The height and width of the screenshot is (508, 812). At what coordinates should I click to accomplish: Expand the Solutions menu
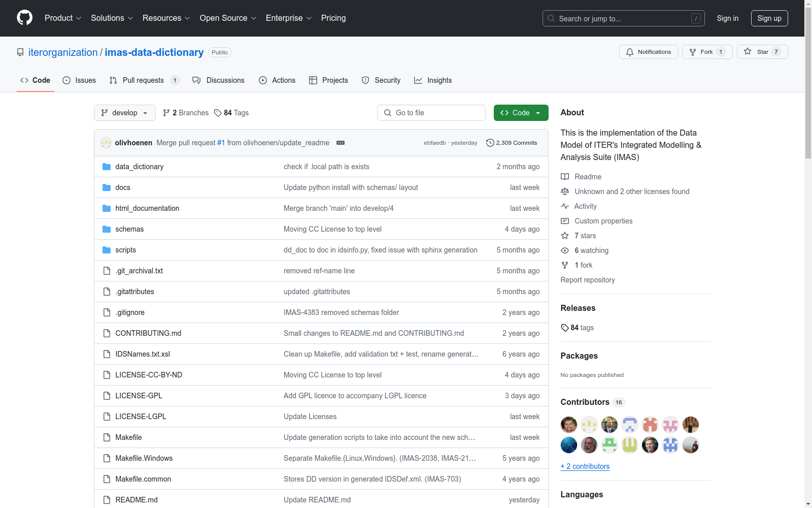click(112, 18)
